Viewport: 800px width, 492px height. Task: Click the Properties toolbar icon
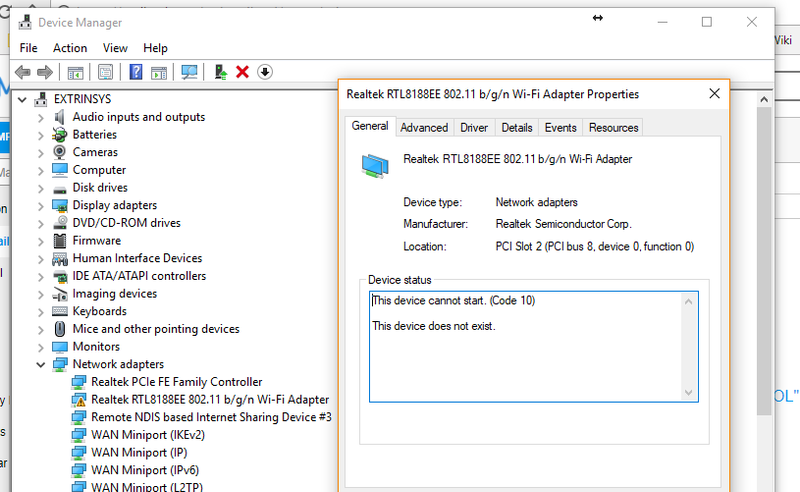(105, 72)
